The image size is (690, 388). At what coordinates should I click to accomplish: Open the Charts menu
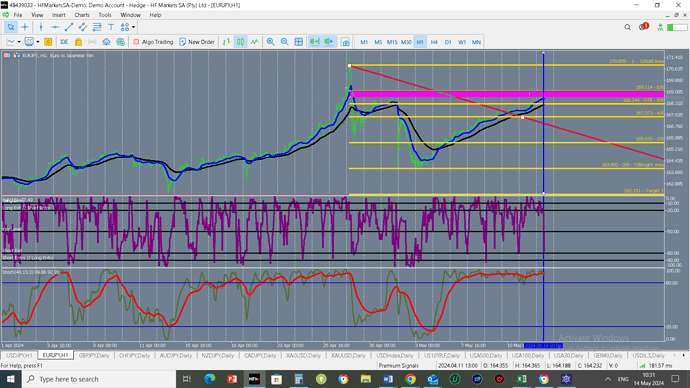tap(82, 15)
